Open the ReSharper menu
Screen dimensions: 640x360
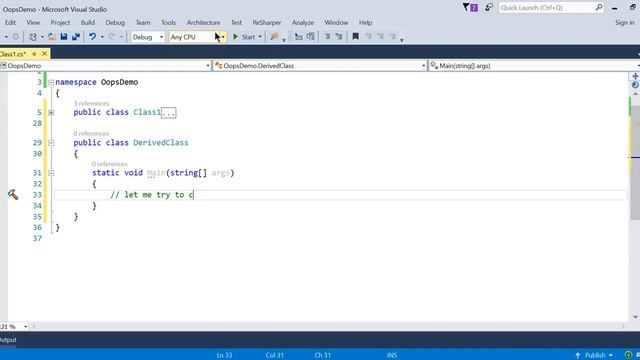point(267,23)
